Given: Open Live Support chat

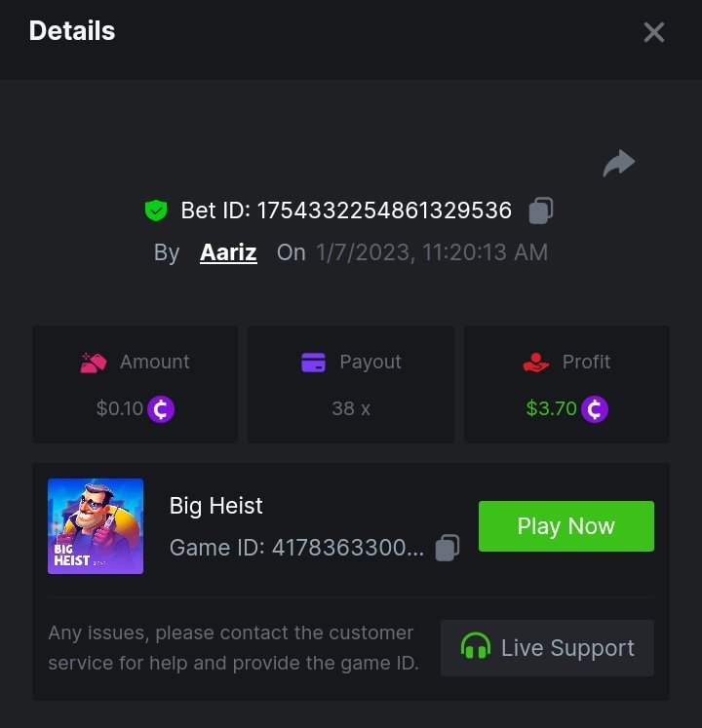Looking at the screenshot, I should (x=547, y=648).
